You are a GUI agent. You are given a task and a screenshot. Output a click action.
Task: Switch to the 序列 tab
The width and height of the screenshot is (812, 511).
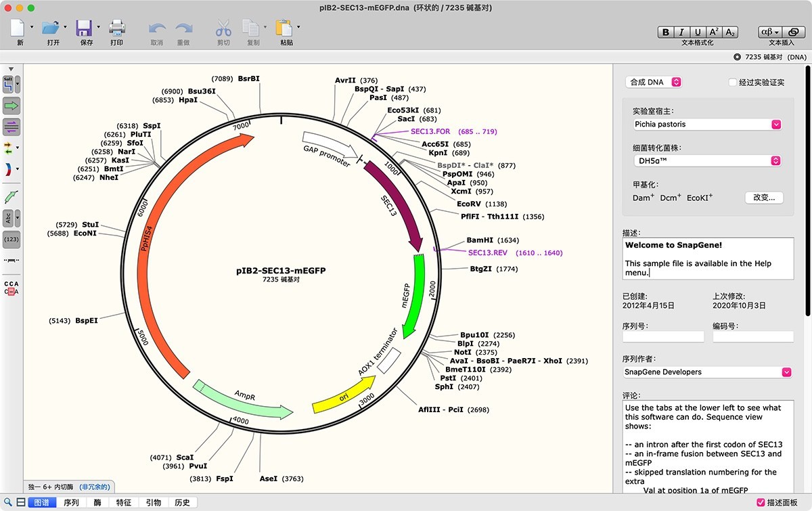point(72,502)
